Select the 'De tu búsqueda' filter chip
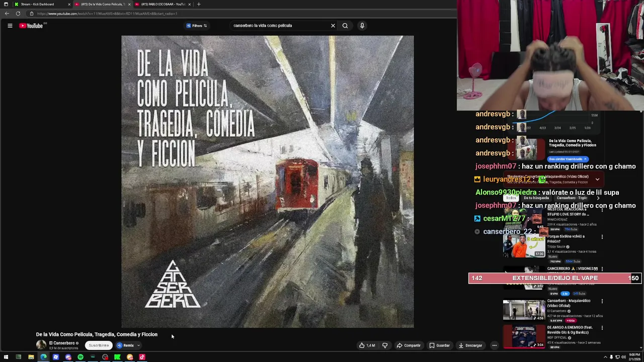The image size is (644, 362). (x=536, y=198)
